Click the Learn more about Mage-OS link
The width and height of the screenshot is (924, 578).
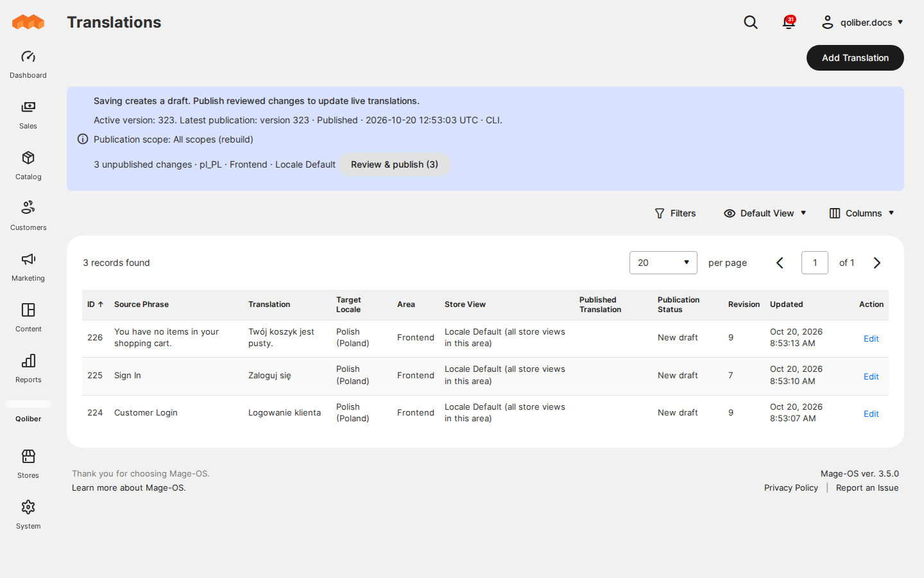tap(129, 487)
